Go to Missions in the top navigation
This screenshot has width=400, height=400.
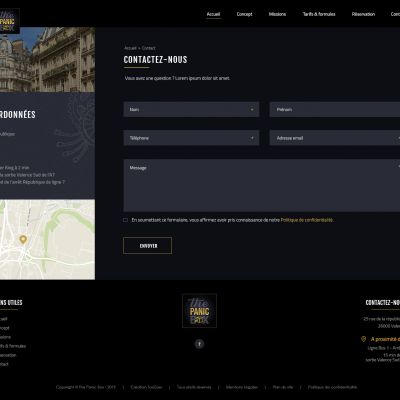[x=277, y=14]
